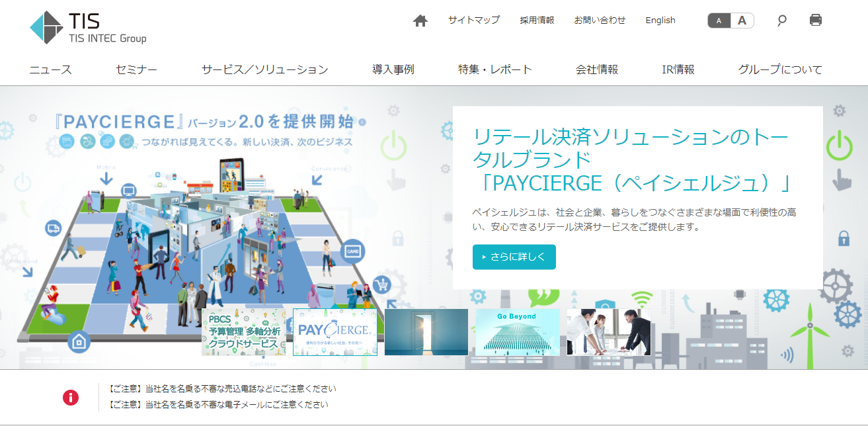
Task: Select the office meeting slide thumbnail
Action: (x=609, y=332)
